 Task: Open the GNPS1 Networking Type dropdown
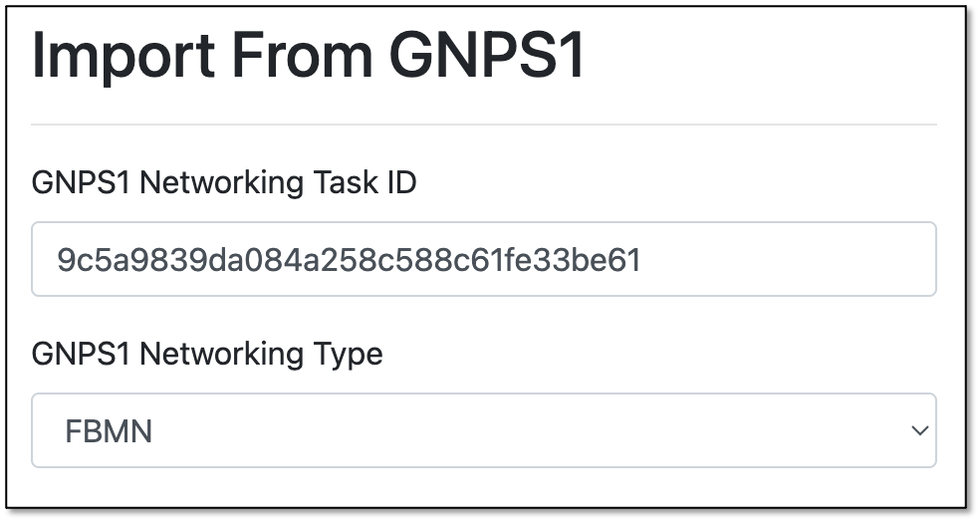point(484,430)
